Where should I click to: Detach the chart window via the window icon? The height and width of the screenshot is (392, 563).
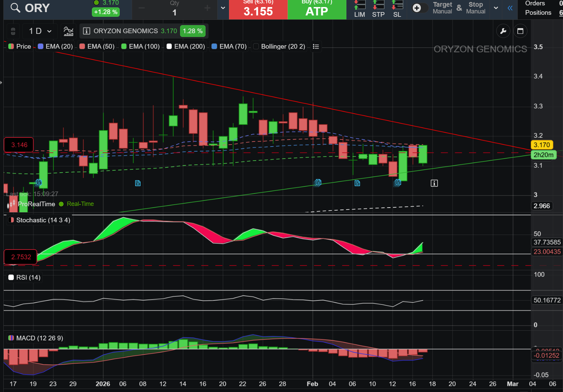(x=520, y=31)
